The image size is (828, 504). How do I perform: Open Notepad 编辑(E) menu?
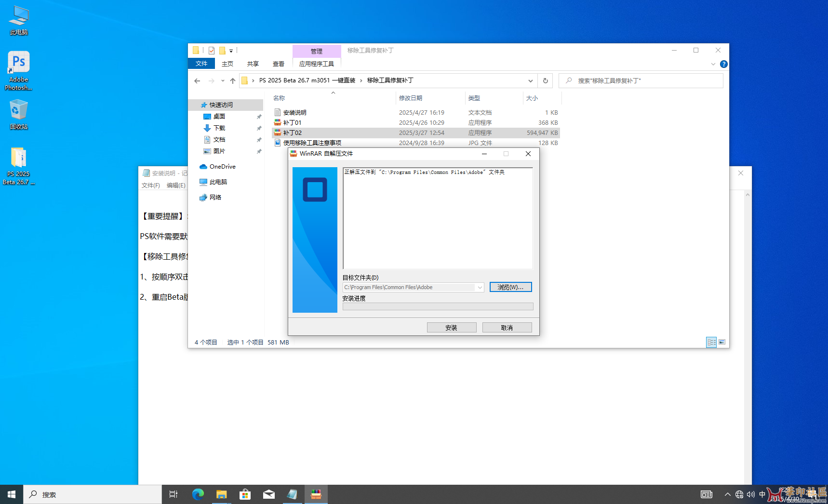coord(176,186)
